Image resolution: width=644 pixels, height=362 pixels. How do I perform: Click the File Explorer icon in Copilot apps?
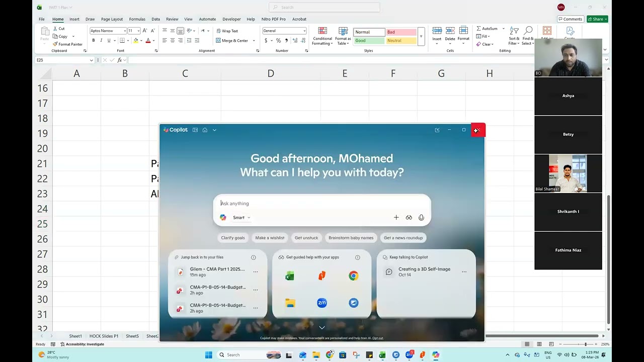point(290,303)
